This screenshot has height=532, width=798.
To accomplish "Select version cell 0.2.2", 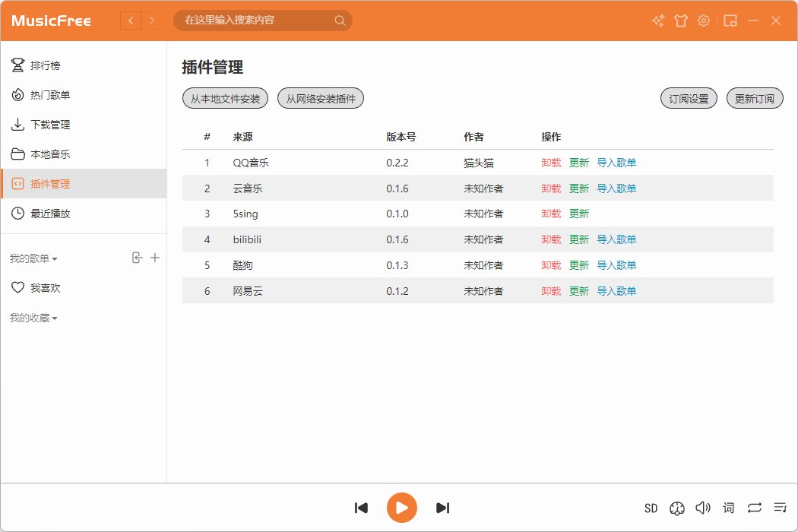I will coord(397,163).
